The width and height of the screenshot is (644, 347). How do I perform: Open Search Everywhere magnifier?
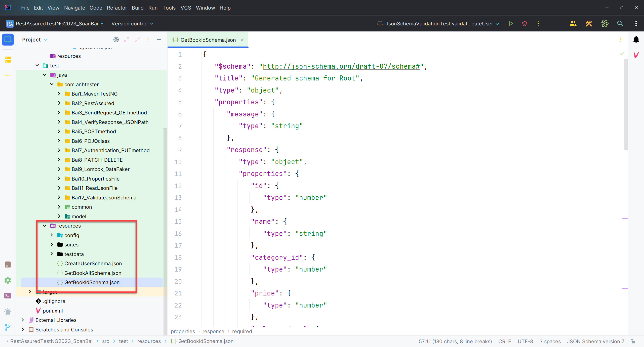(620, 23)
